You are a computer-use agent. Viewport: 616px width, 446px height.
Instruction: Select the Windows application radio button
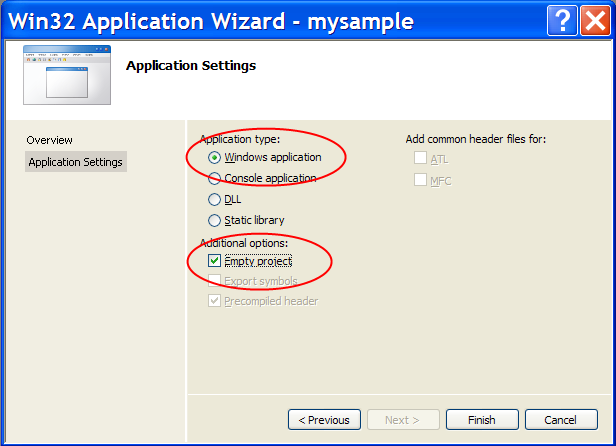click(214, 158)
